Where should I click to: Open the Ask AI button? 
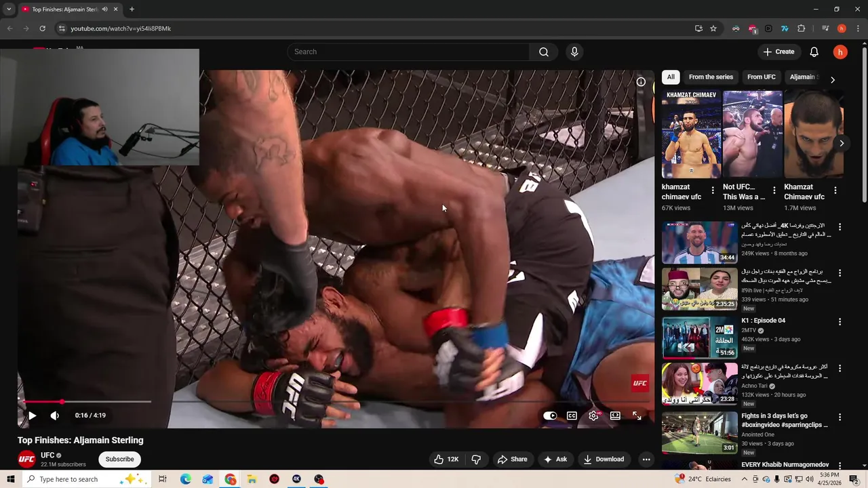point(555,459)
